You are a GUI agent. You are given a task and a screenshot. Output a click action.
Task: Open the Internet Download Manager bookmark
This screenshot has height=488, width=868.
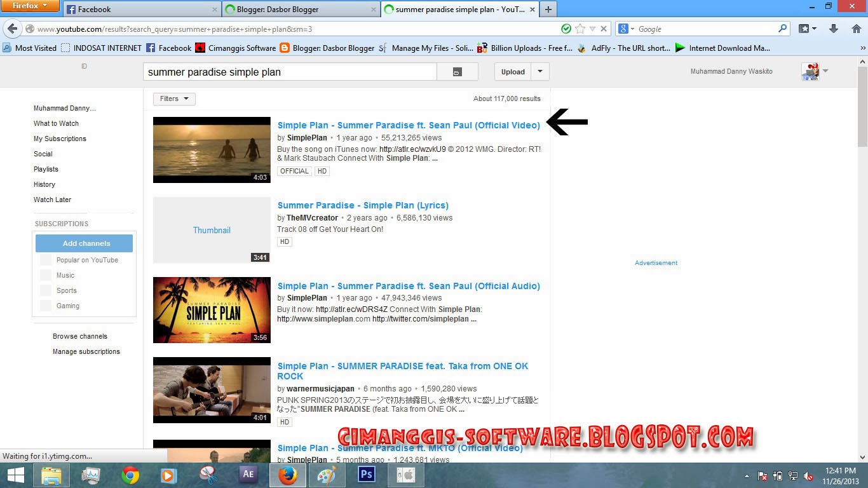click(x=722, y=48)
